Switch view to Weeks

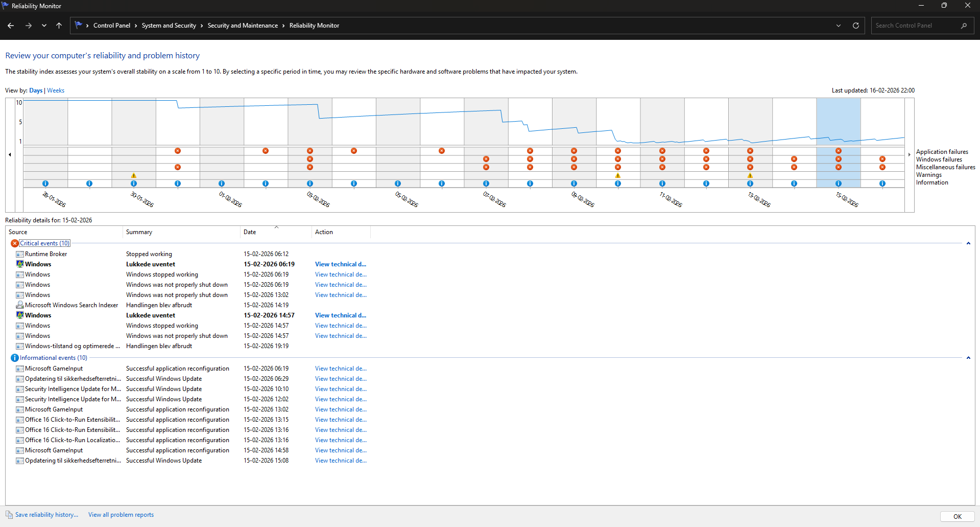pos(56,90)
